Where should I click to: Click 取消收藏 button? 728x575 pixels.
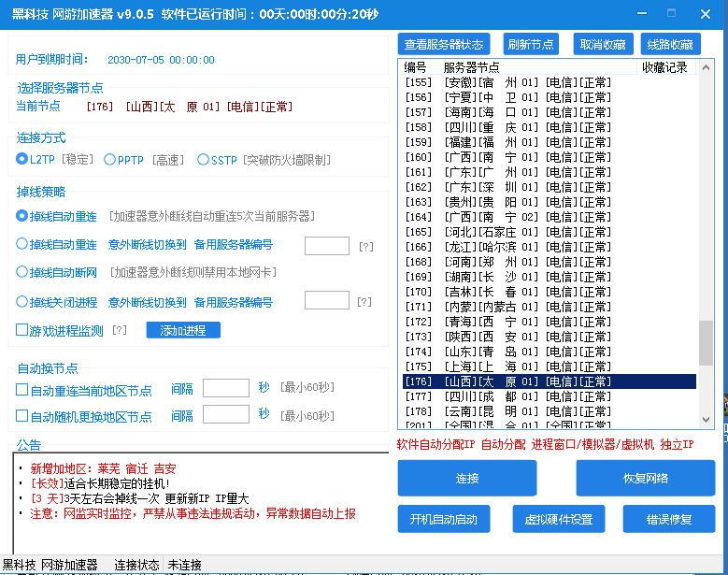click(603, 44)
